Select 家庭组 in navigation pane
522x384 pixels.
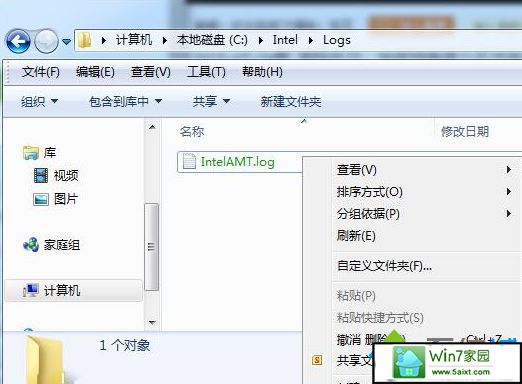pos(62,245)
